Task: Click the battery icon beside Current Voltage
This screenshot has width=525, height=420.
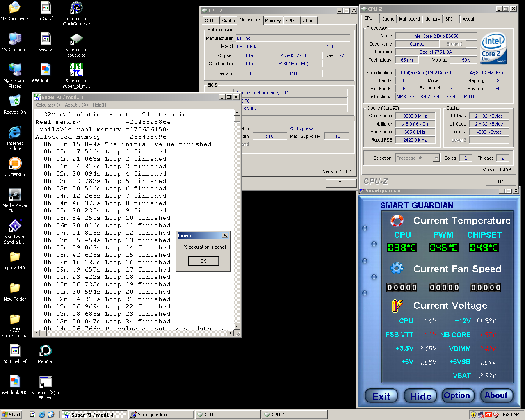Action: click(x=397, y=306)
